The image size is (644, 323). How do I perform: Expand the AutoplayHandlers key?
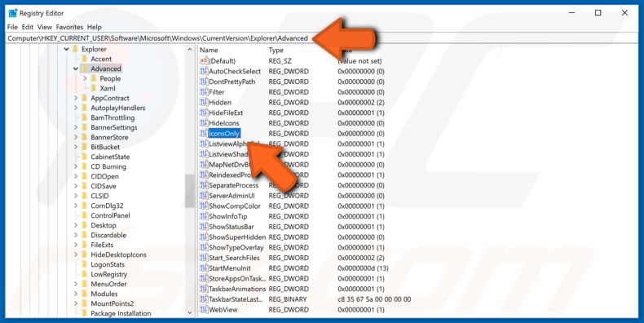click(x=76, y=108)
